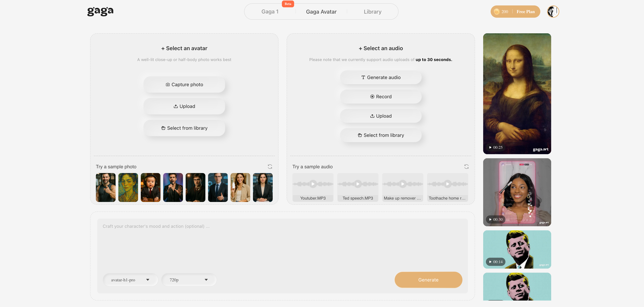Open the 720p resolution dropdown
Viewport: 644px width, 307px height.
click(189, 280)
